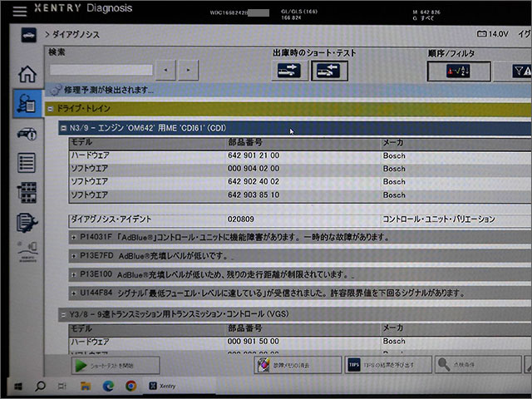Open the control unit grid sidebar icon

[27, 192]
